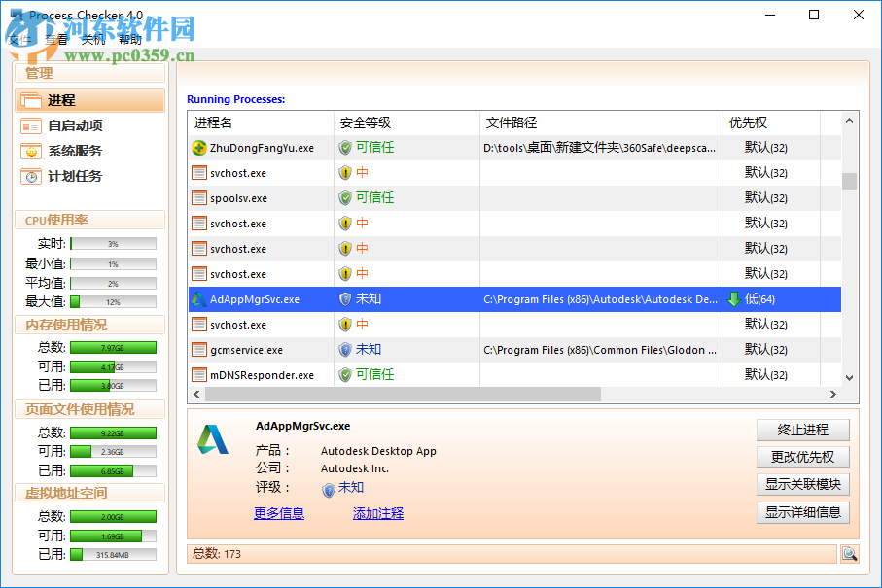The width and height of the screenshot is (882, 588).
Task: Click the green 可信任 shield for spoolsv.exe
Action: tap(345, 197)
